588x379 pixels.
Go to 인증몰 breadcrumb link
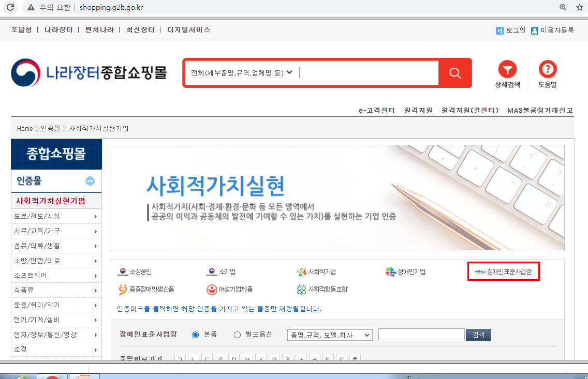[x=51, y=128]
